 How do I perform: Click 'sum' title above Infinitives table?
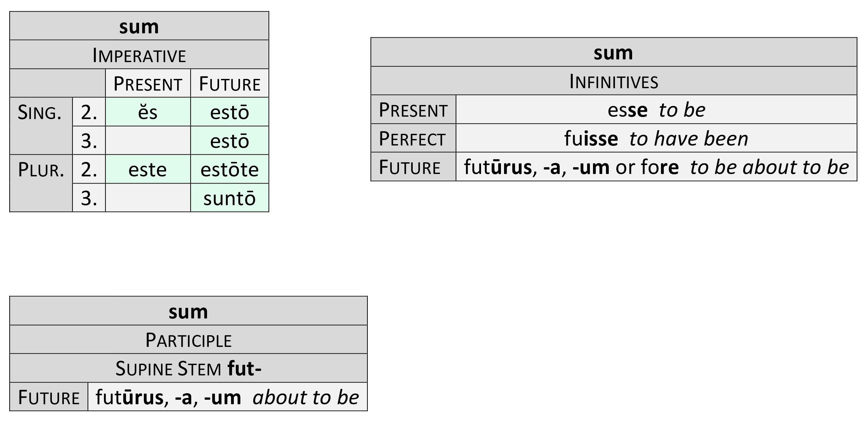click(614, 52)
